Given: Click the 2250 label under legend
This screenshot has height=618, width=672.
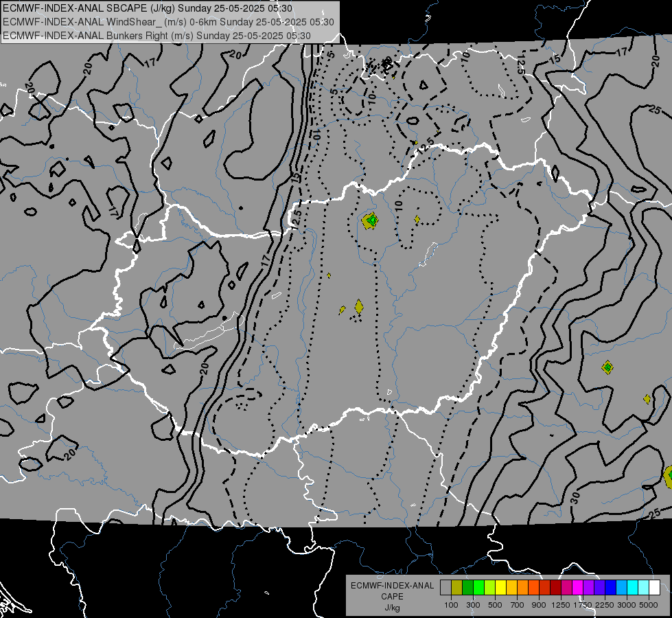Looking at the screenshot, I should click(x=605, y=605).
